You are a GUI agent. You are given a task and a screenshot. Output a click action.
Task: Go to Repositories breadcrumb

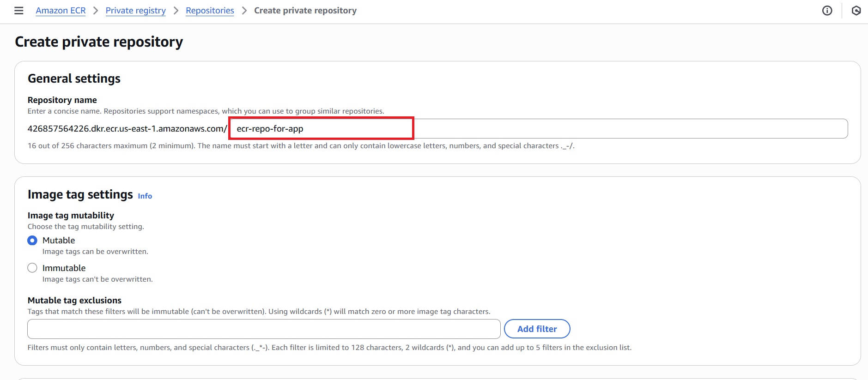(210, 11)
